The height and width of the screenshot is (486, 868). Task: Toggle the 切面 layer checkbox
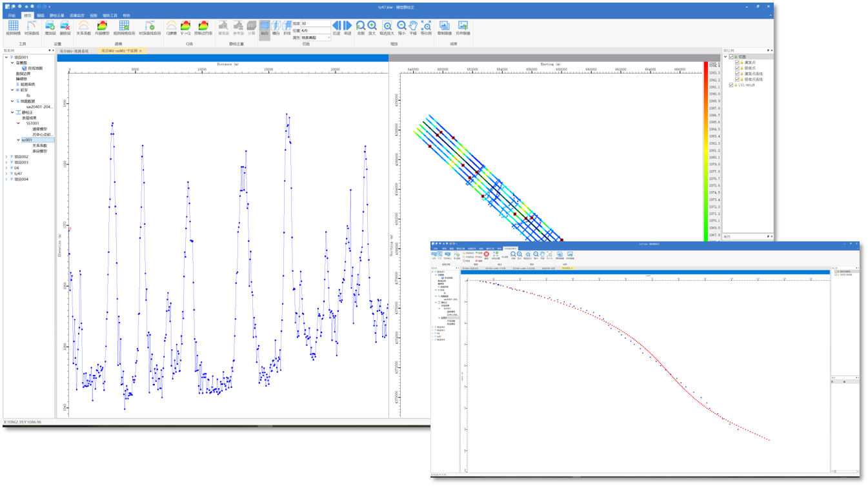pyautogui.click(x=732, y=57)
